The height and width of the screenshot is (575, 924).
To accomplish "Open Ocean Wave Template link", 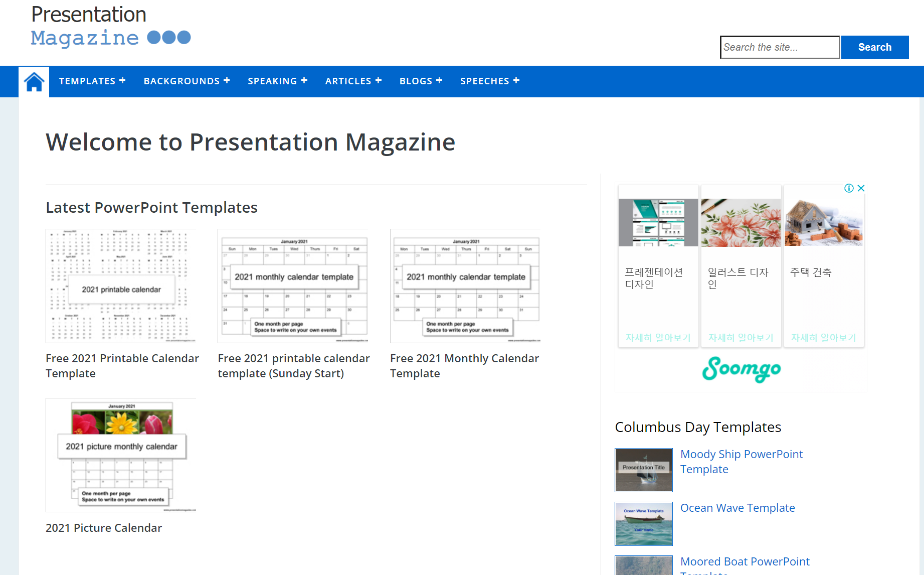I will pyautogui.click(x=737, y=508).
